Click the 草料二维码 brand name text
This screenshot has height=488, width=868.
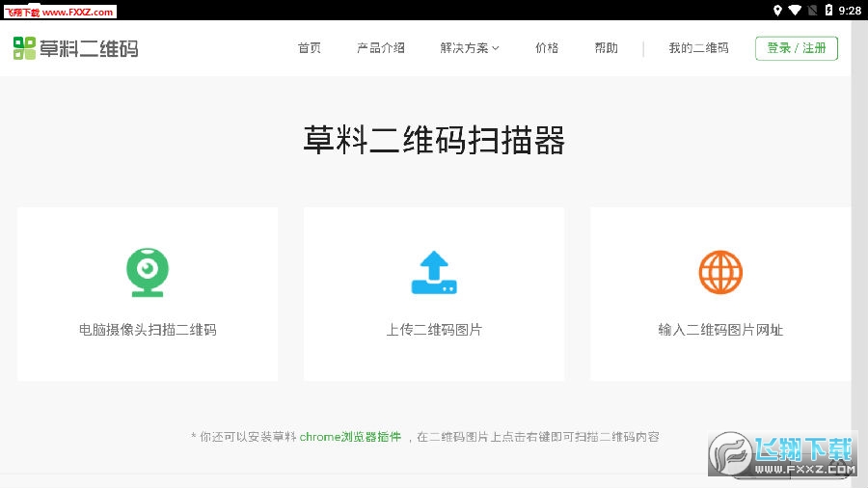click(x=89, y=48)
